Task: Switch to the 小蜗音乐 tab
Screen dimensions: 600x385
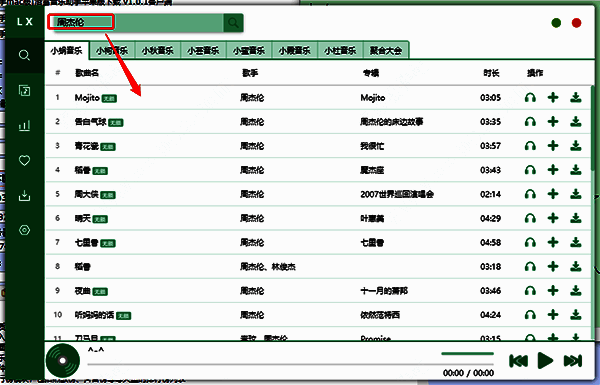Action: coord(67,50)
